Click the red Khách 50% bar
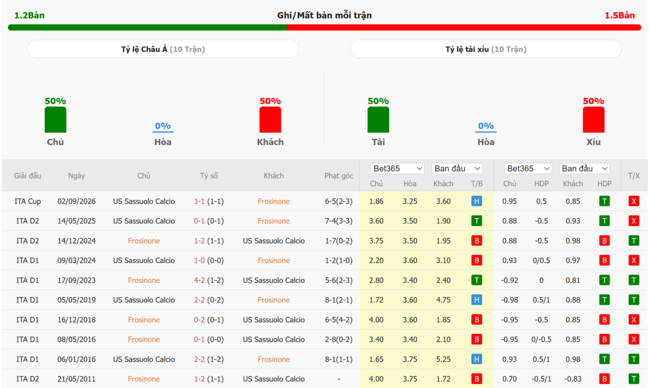Viewport: 650px width, 388px height. coord(270,120)
